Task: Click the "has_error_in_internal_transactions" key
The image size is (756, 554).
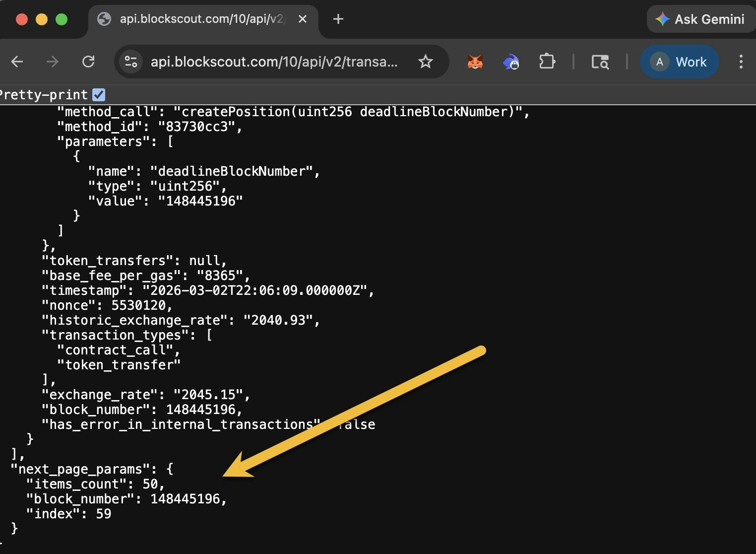Action: pyautogui.click(x=181, y=424)
